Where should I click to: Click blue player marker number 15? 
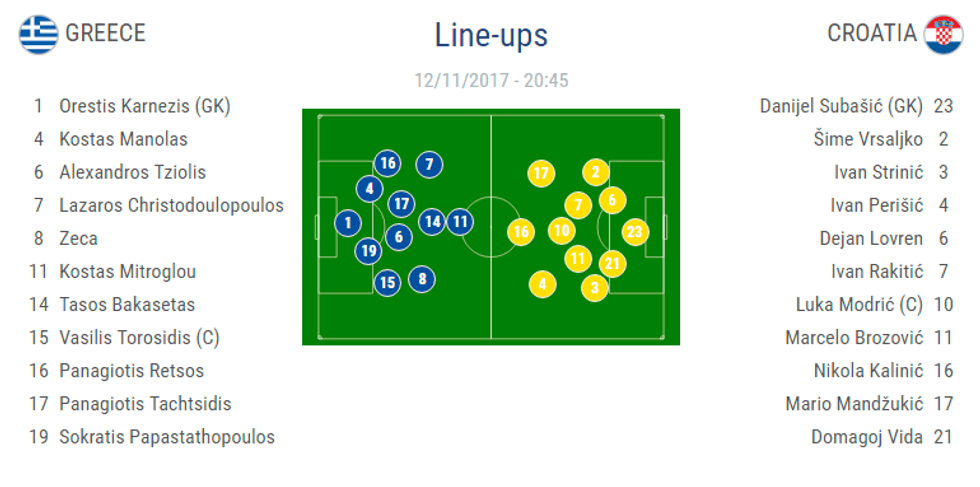point(387,283)
